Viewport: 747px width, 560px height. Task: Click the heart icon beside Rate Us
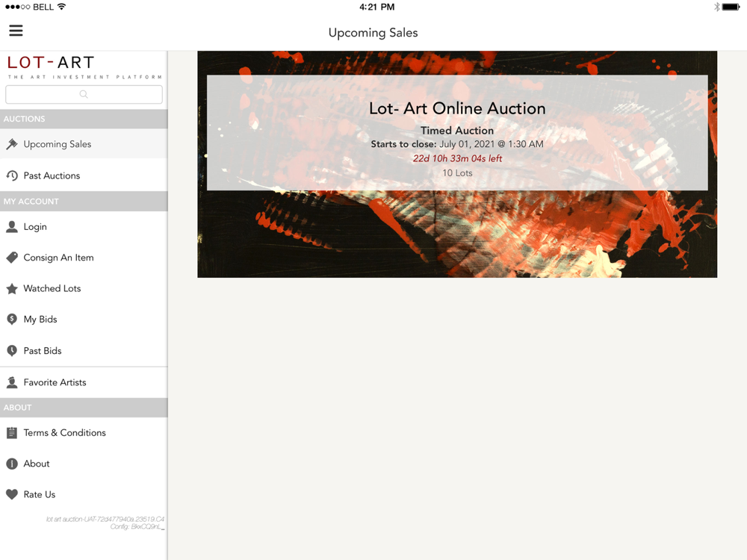click(12, 494)
